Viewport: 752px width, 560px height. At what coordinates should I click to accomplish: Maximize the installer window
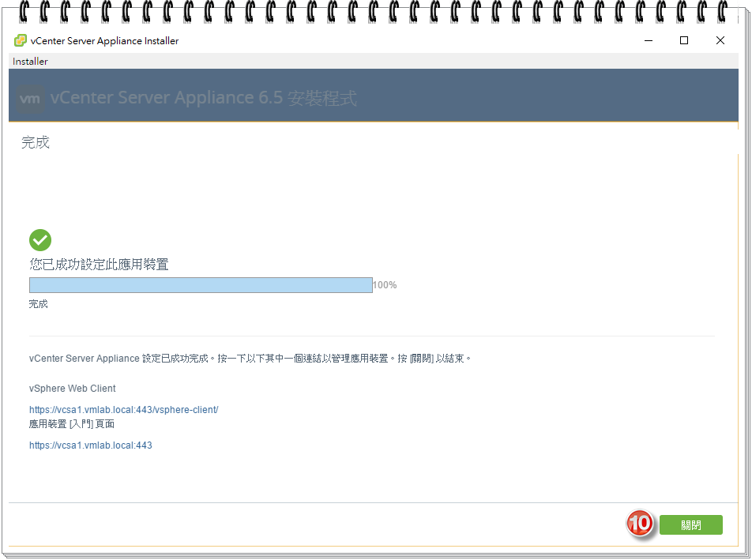[684, 41]
